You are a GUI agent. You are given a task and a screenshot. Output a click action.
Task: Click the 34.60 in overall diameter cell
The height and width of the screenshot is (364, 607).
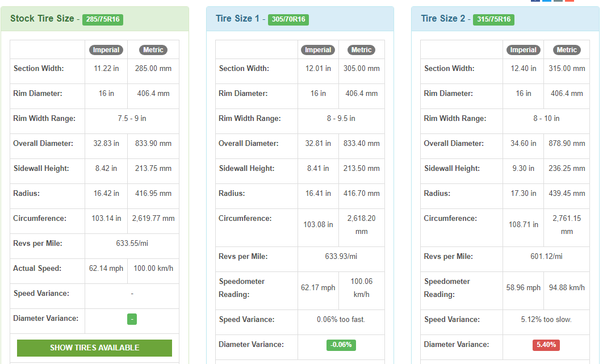point(523,144)
